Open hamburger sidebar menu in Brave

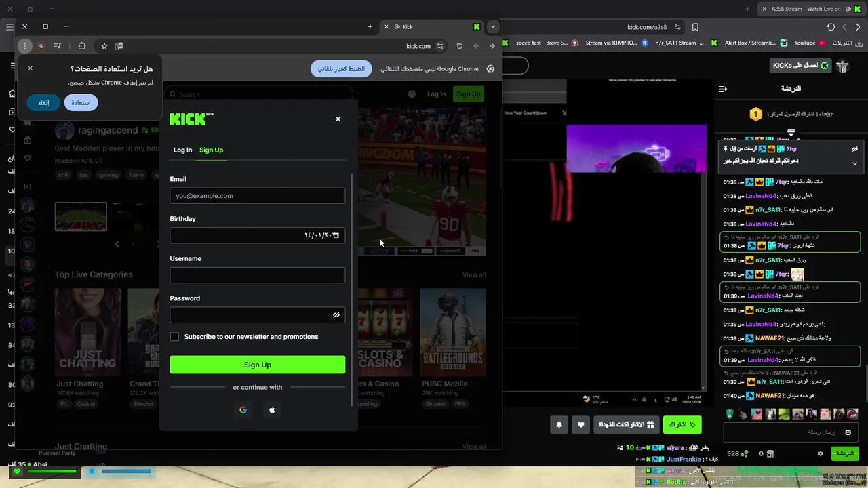9,27
